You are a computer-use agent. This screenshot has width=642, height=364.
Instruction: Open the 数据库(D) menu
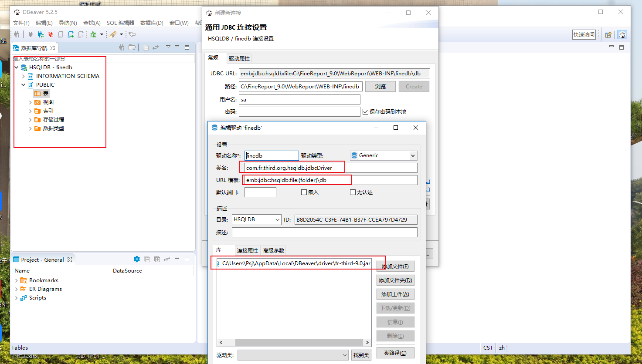[x=152, y=23]
